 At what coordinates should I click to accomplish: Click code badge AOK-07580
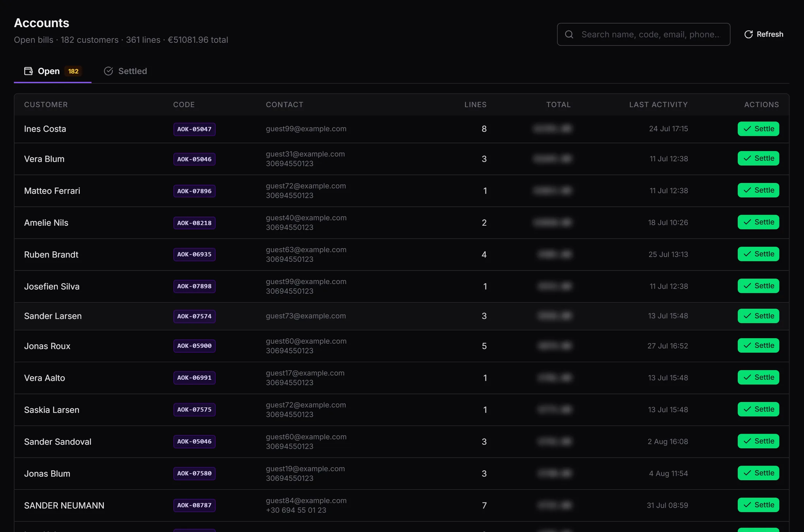[x=194, y=474]
